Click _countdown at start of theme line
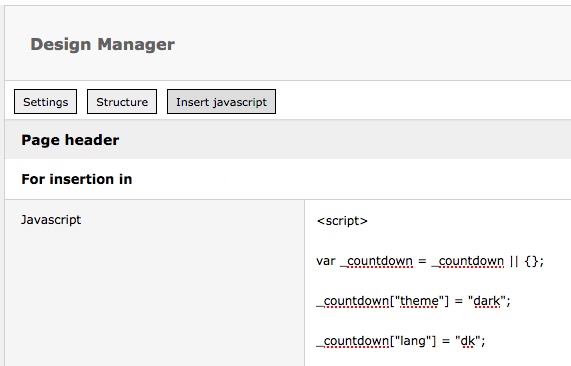 (x=353, y=301)
